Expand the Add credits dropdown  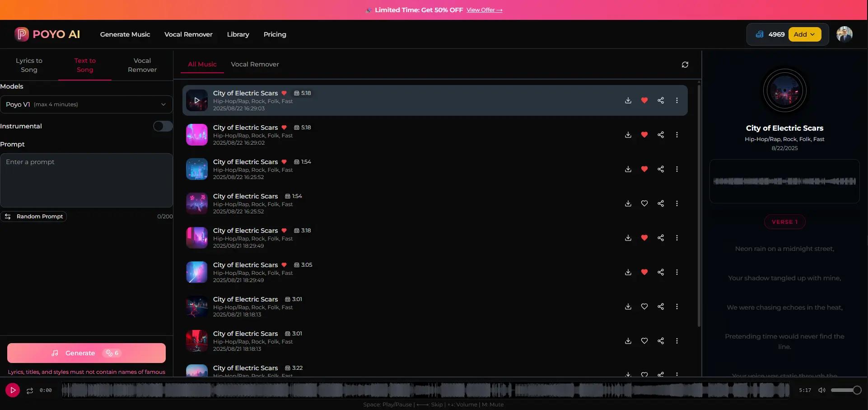click(x=805, y=34)
